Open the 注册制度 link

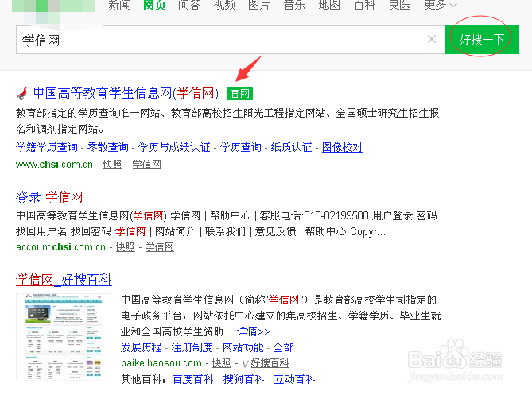coord(192,347)
